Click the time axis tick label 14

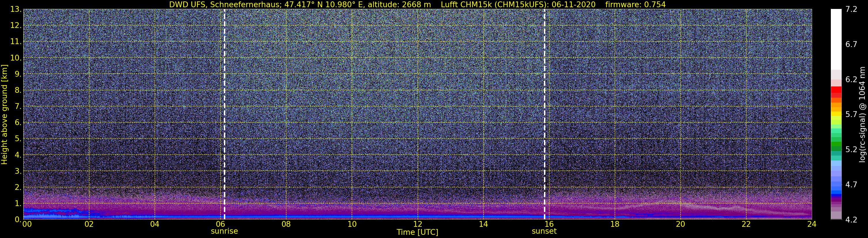pyautogui.click(x=483, y=224)
